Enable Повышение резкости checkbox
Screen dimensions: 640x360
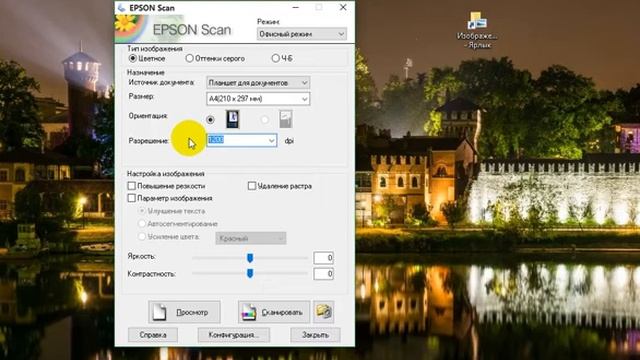click(131, 186)
